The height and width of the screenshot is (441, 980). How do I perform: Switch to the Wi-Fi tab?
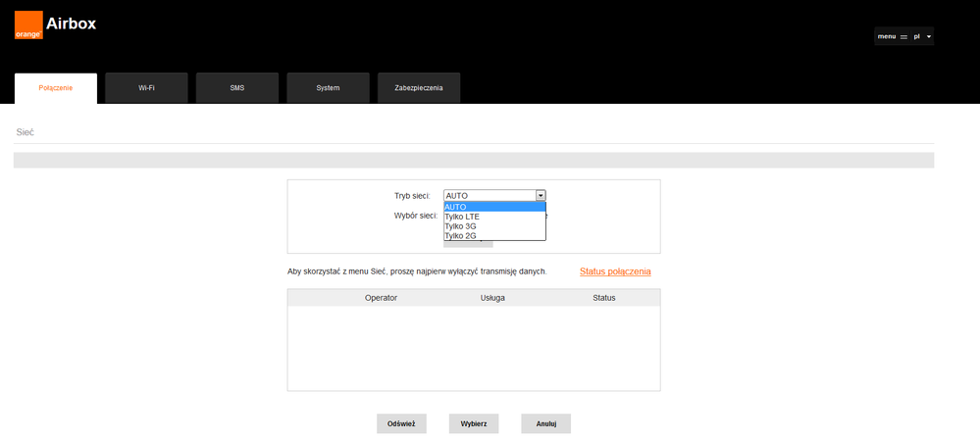tap(146, 88)
